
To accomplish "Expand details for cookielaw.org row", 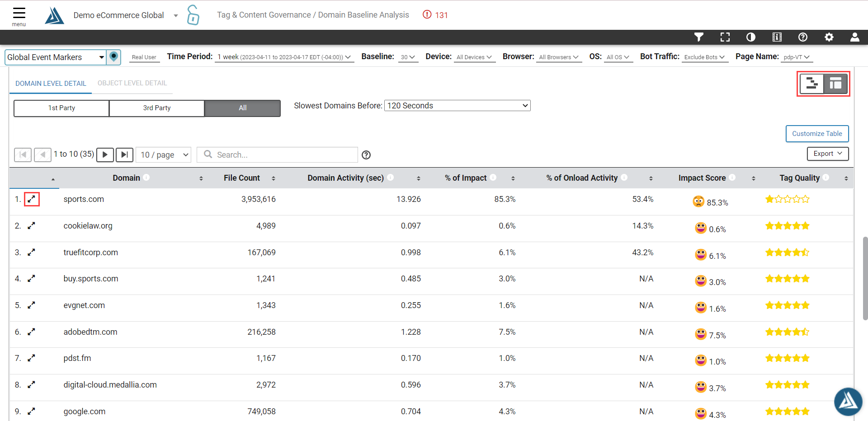I will [x=31, y=226].
